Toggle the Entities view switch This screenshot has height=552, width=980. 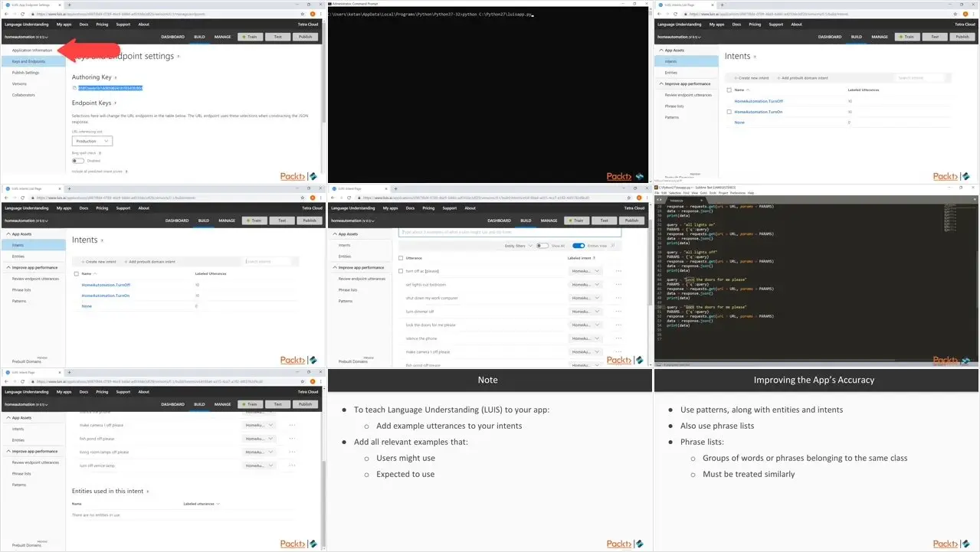578,246
